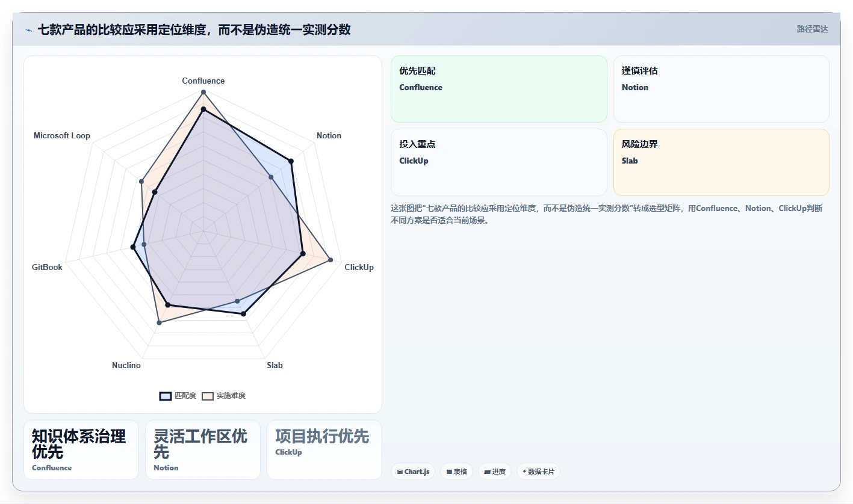Select the dark 匹配度 point on the GitBook axis
This screenshot has height=504, width=853.
133,247
